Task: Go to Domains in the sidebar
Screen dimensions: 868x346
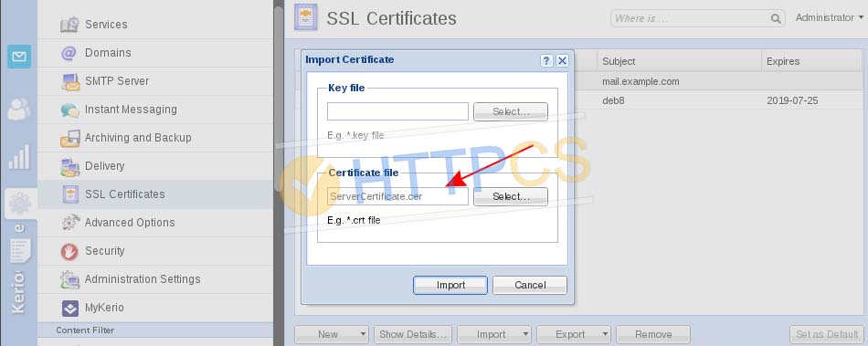Action: [x=108, y=53]
